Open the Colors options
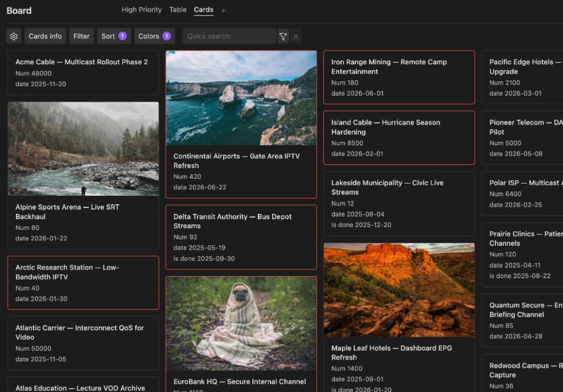Image resolution: width=563 pixels, height=392 pixels. point(154,36)
